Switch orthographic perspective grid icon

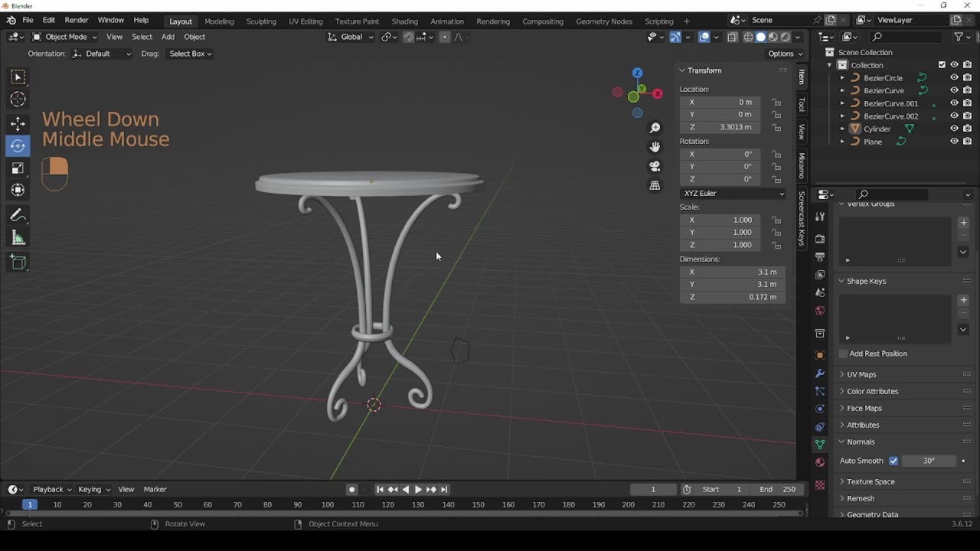point(655,185)
